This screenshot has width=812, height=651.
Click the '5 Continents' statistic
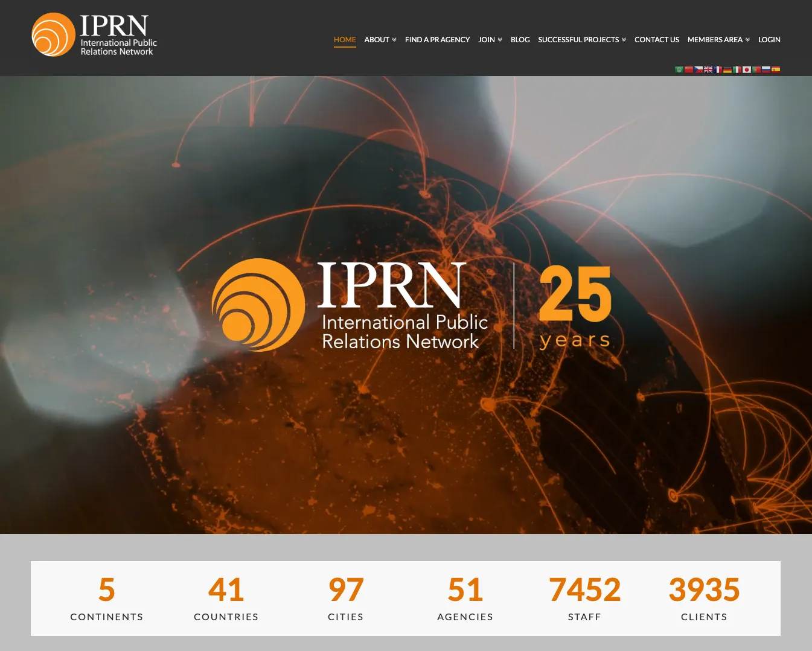point(107,599)
